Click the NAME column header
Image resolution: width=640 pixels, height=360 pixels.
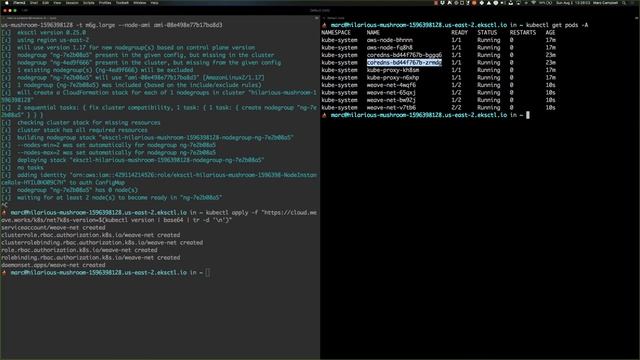(373, 33)
